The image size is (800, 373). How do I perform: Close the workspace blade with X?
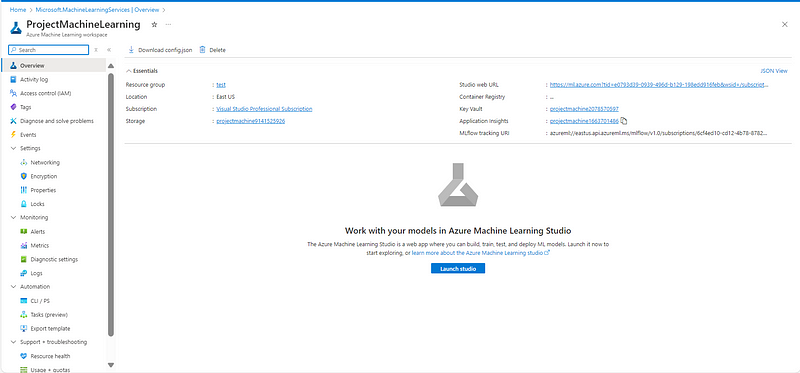(785, 24)
